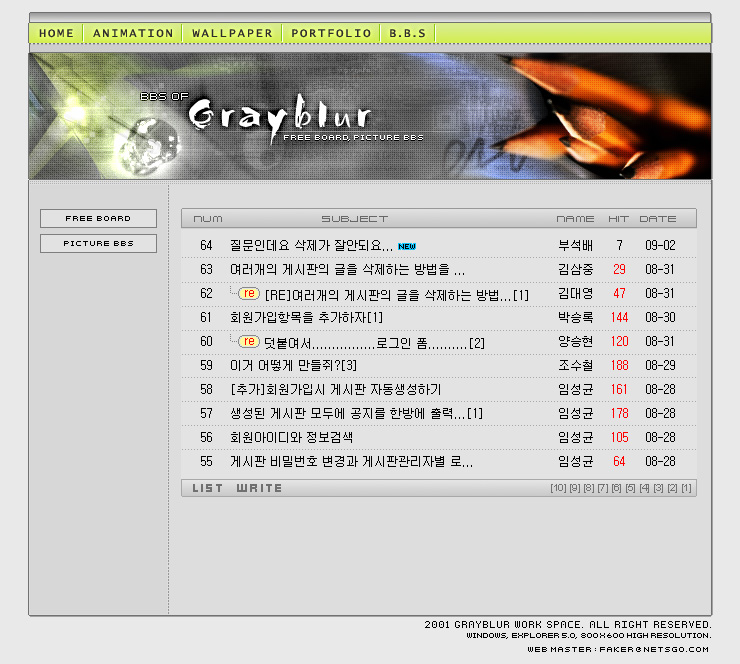Click the date 08-30 on post 61

tap(660, 317)
